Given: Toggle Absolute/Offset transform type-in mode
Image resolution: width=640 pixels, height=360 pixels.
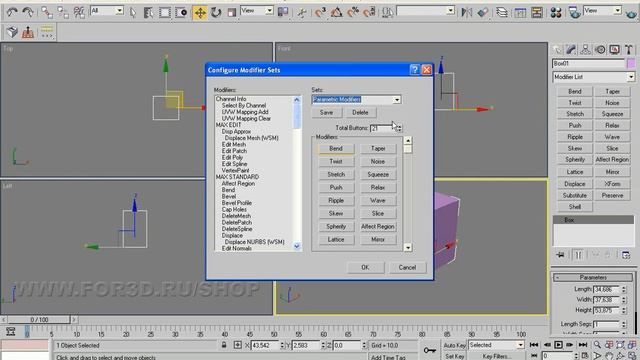Looking at the screenshot, I should [237, 345].
